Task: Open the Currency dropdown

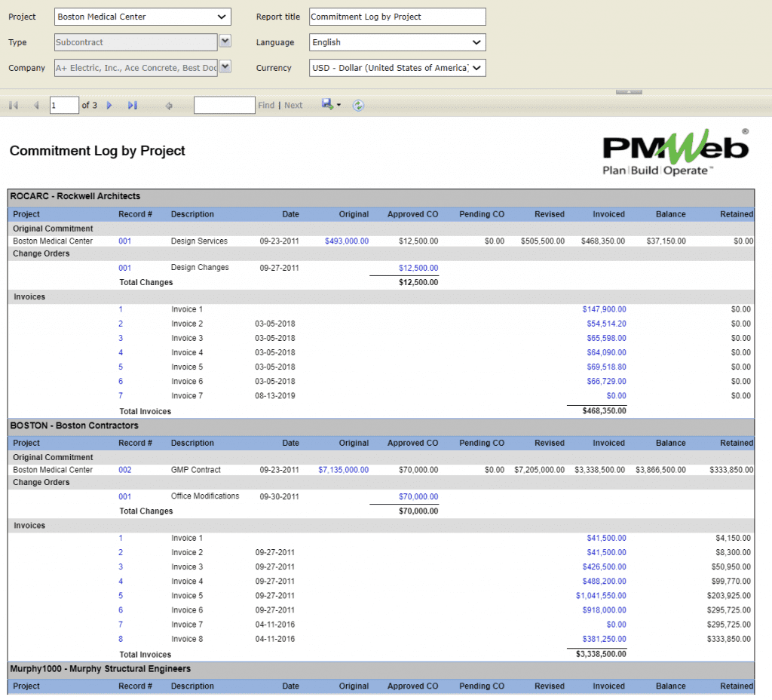Action: [x=397, y=68]
